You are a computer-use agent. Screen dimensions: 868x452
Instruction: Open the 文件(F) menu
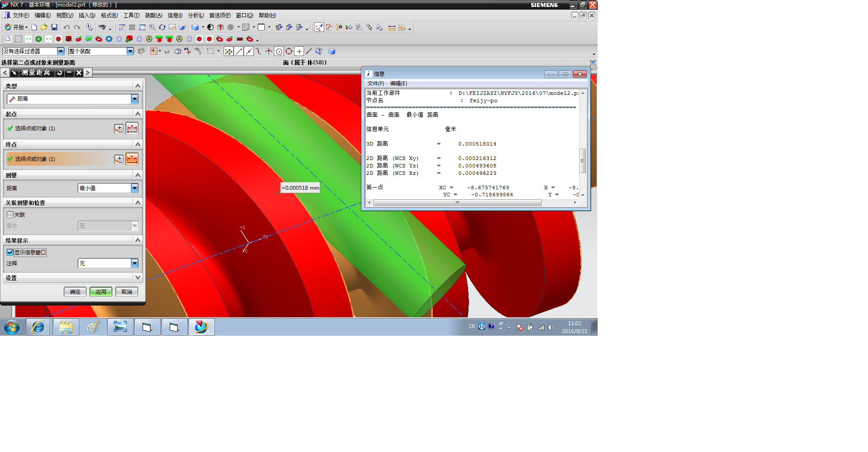tap(21, 15)
